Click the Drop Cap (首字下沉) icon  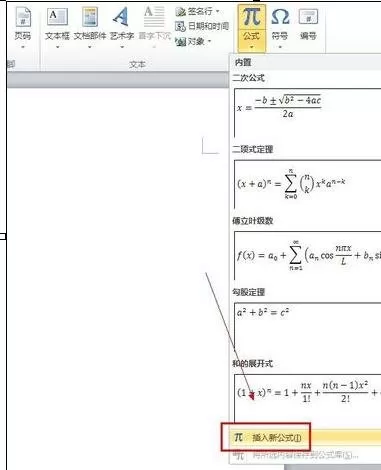[154, 17]
